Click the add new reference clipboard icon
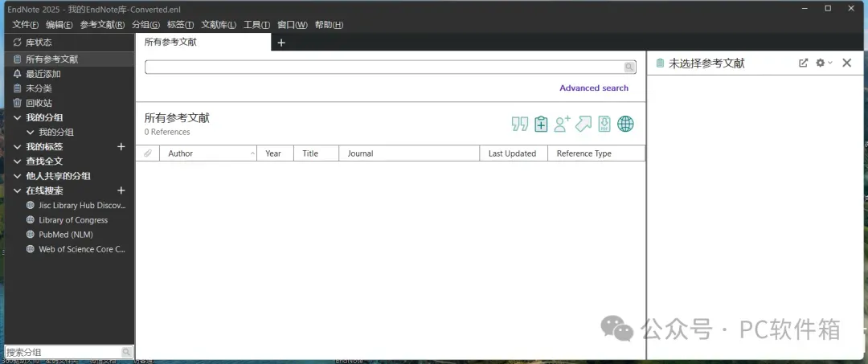Screen dimensions: 868x364 pos(541,124)
